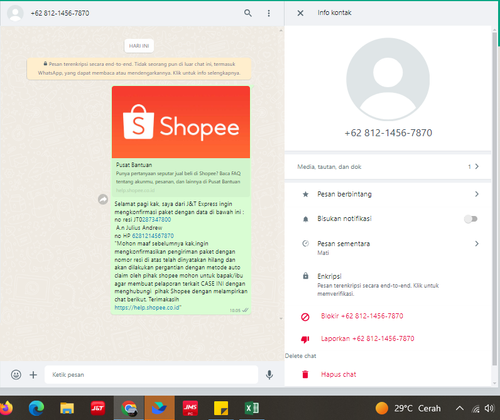
Task: Open File Explorer from the taskbar
Action: coord(67,408)
